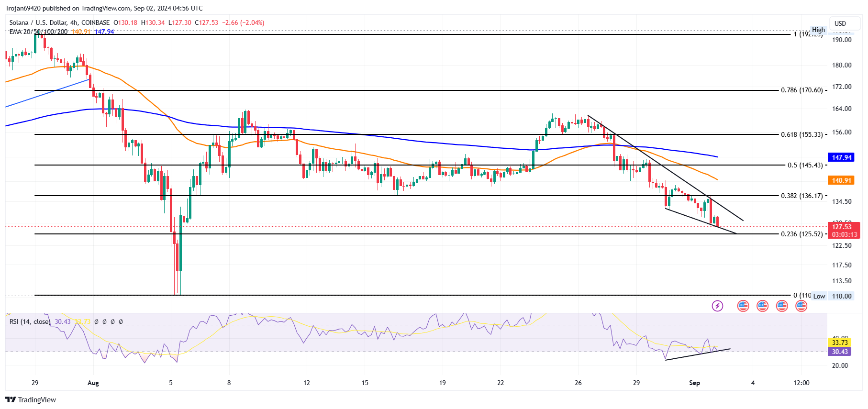Screen dimensions: 868x409
Task: Click the 19 date on time axis
Action: point(443,383)
